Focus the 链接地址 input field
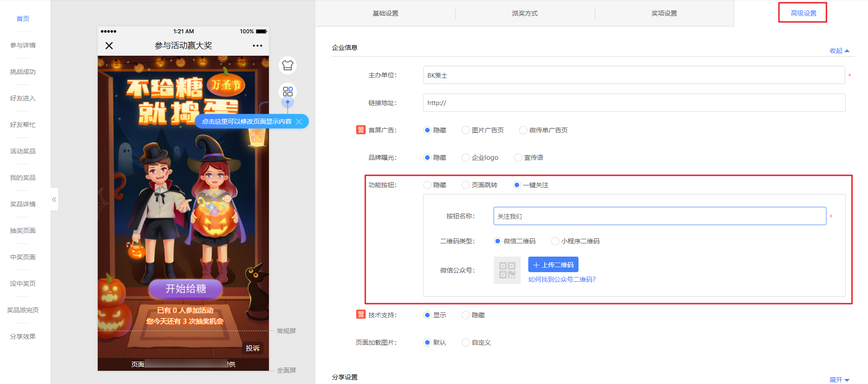The width and height of the screenshot is (868, 384). click(x=634, y=103)
